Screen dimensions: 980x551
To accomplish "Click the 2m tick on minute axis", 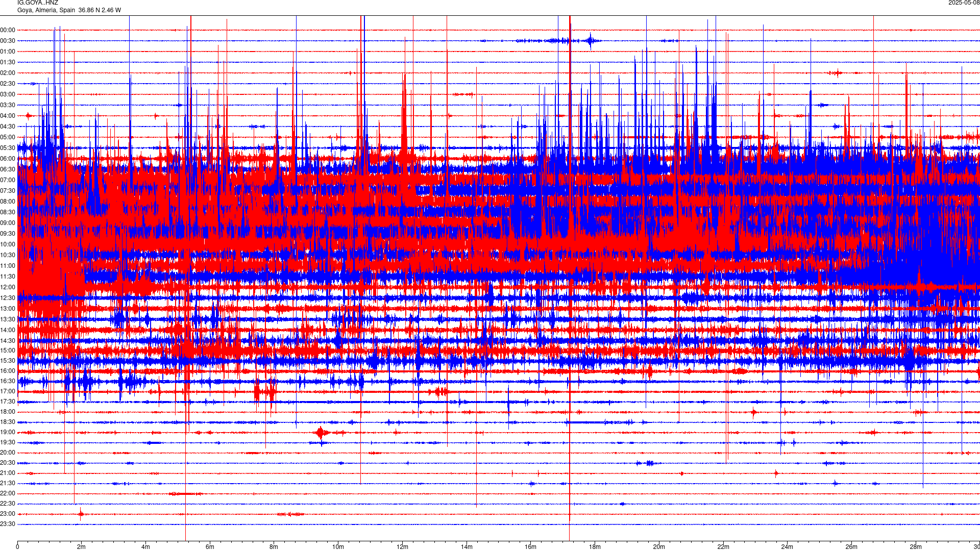I will (x=82, y=547).
